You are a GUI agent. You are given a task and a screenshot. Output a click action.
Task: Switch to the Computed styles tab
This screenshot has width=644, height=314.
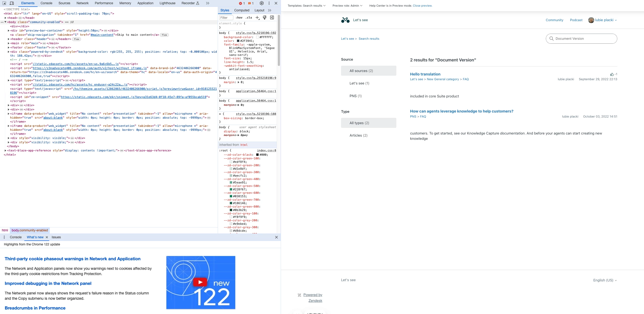point(242,10)
